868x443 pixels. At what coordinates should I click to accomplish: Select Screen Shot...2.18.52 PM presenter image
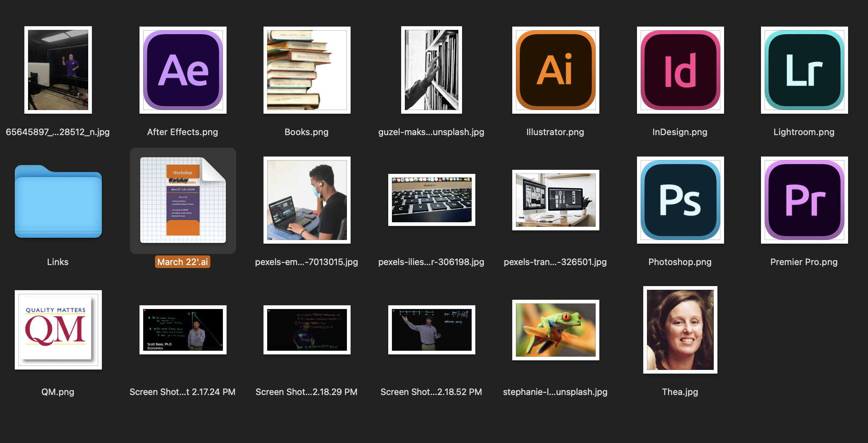click(x=431, y=330)
